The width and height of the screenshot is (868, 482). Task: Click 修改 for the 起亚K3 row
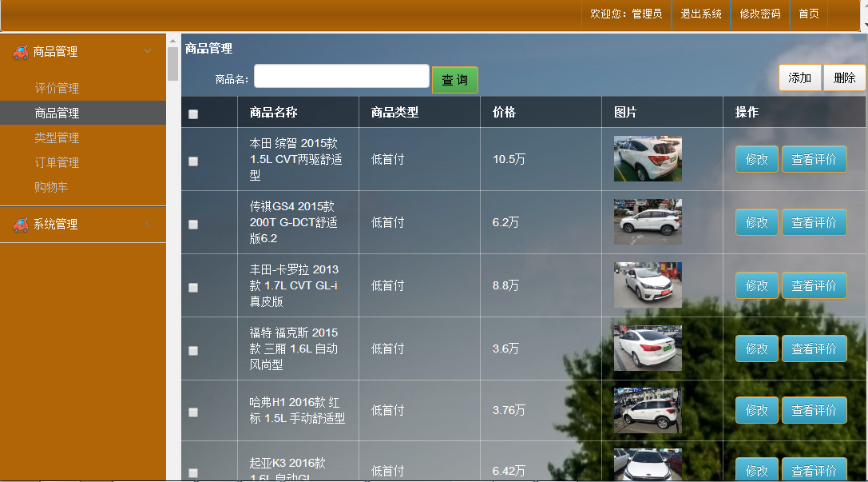pos(757,470)
